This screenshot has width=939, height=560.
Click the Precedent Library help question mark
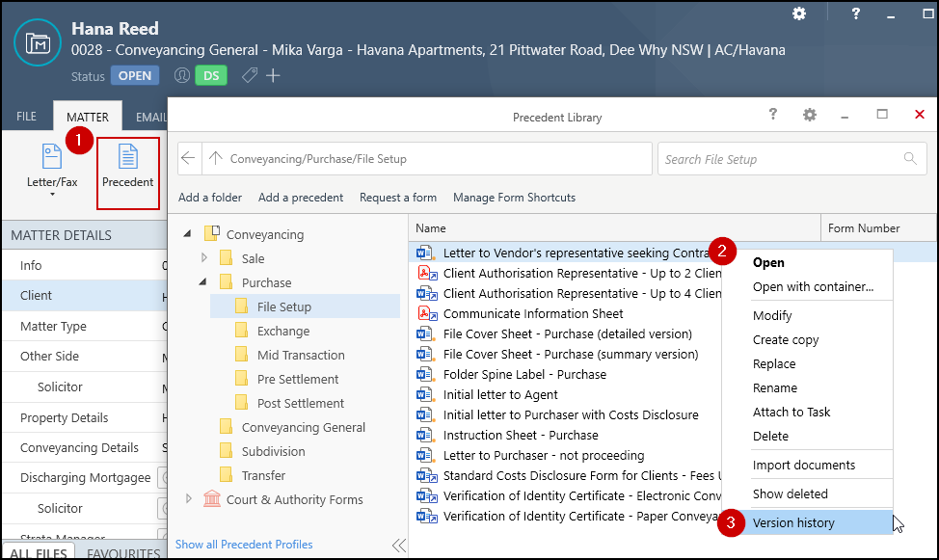(772, 115)
